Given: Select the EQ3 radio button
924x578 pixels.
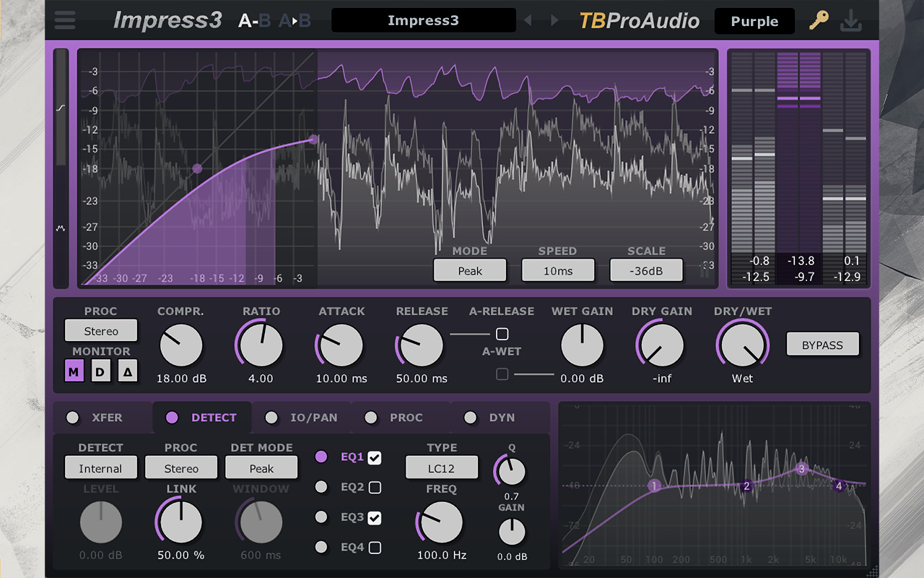Looking at the screenshot, I should click(321, 517).
